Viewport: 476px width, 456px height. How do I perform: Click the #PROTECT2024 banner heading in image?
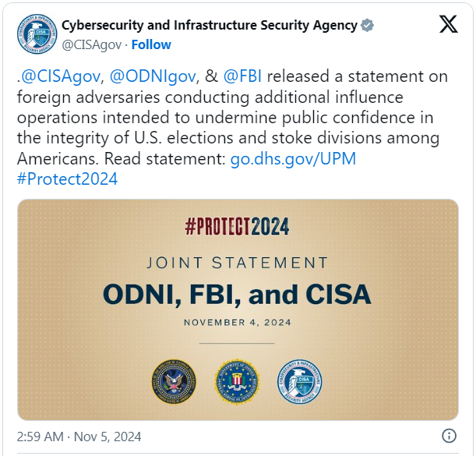(237, 226)
